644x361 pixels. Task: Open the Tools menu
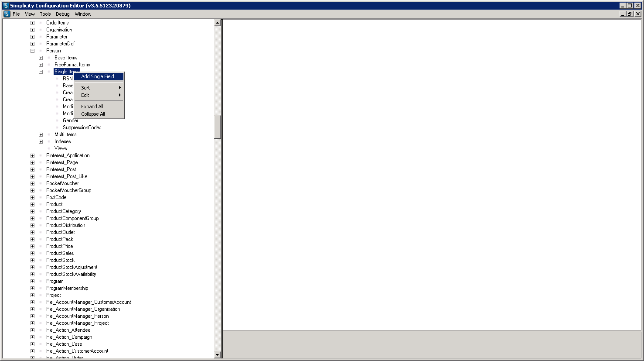[45, 14]
